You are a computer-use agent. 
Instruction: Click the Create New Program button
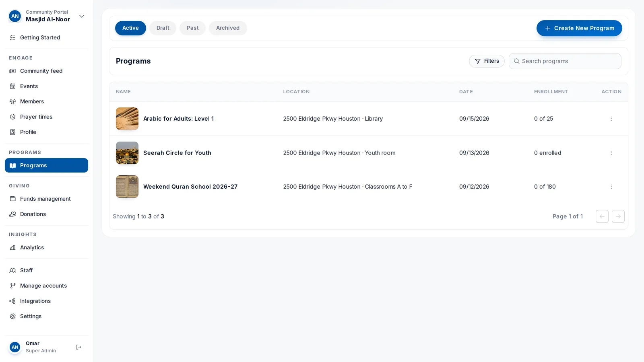(579, 28)
